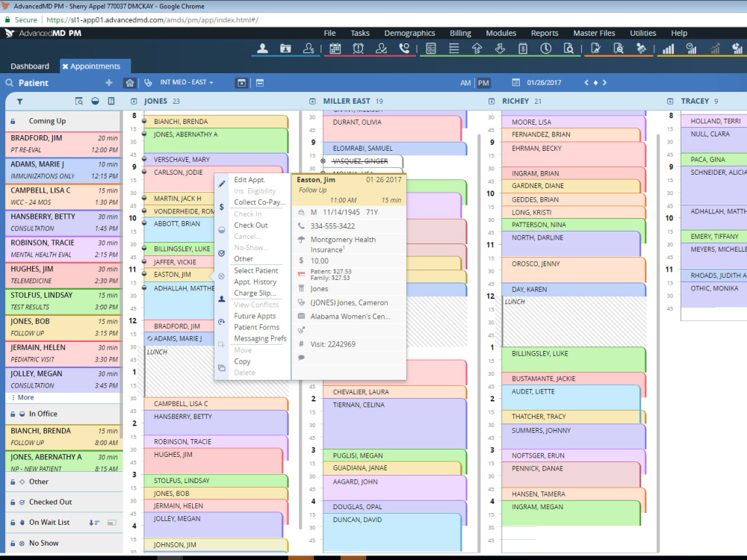Go to previous day arrow

point(586,82)
